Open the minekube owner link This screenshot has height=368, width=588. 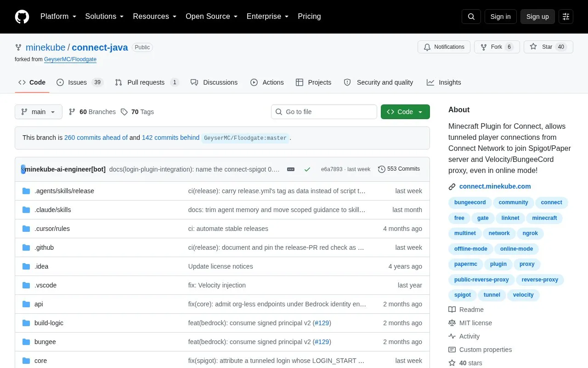[x=45, y=47]
